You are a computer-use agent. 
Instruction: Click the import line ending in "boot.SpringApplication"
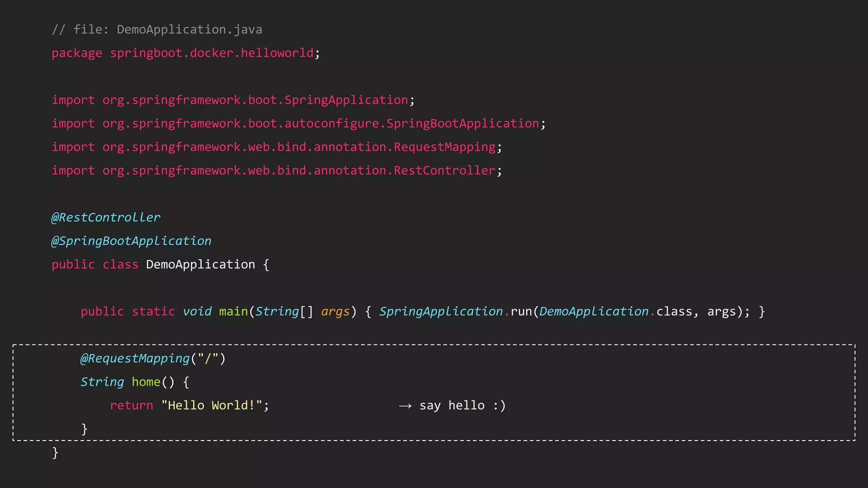[233, 100]
